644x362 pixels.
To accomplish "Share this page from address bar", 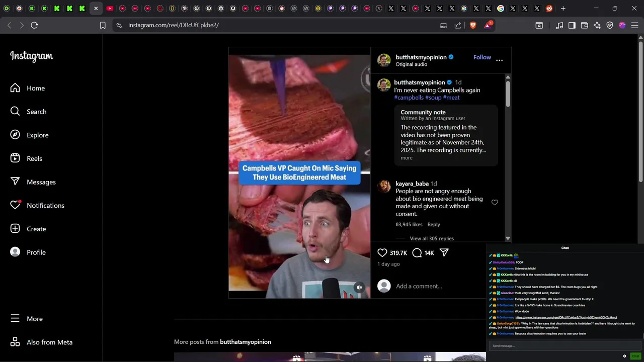I will 458,25.
